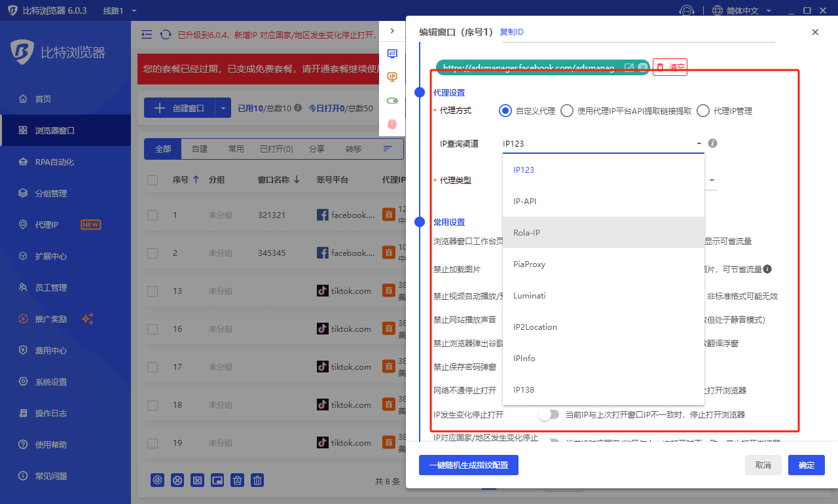The height and width of the screenshot is (504, 838).
Task: Click 取消 in the edit dialog
Action: tap(763, 465)
